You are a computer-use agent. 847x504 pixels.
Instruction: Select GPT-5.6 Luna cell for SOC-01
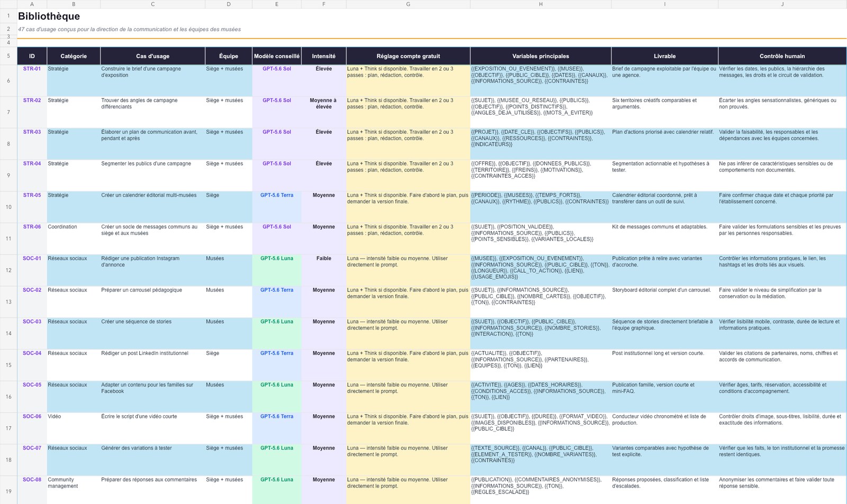click(x=277, y=270)
